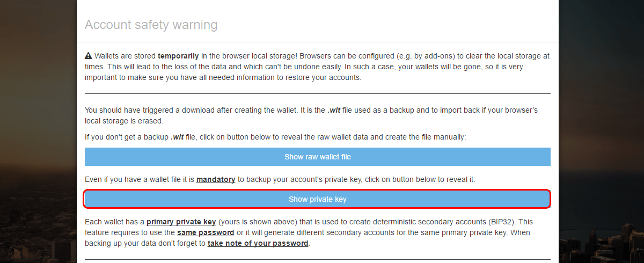Image resolution: width=644 pixels, height=263 pixels.
Task: Reveal the raw wallet file
Action: click(x=318, y=157)
